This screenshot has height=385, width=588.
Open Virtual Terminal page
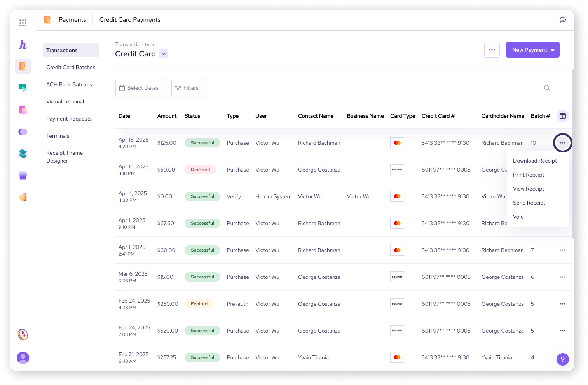pos(65,101)
